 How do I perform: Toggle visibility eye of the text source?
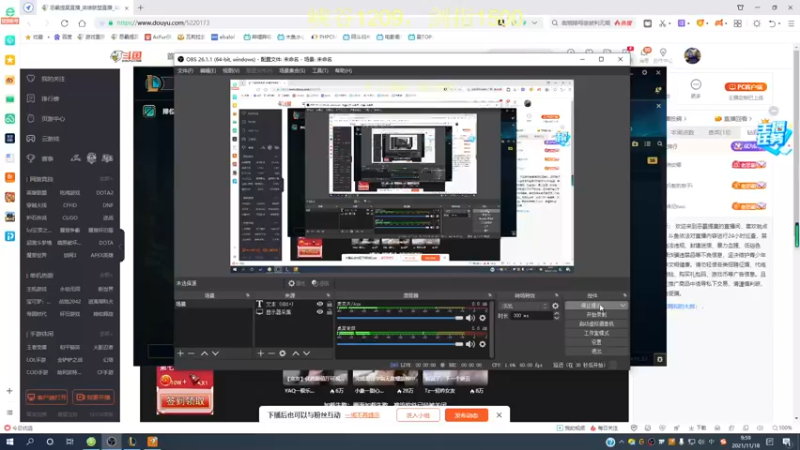[x=320, y=304]
